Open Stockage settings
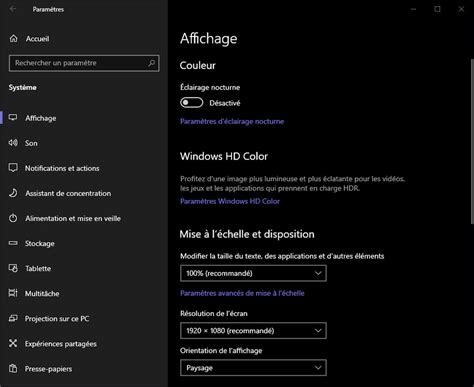474x387 pixels. pyautogui.click(x=84, y=243)
